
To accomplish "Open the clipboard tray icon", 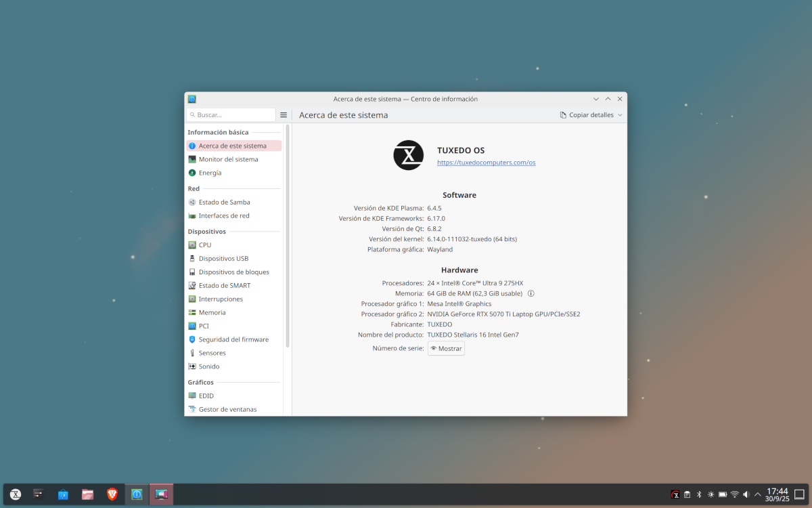I will point(687,494).
